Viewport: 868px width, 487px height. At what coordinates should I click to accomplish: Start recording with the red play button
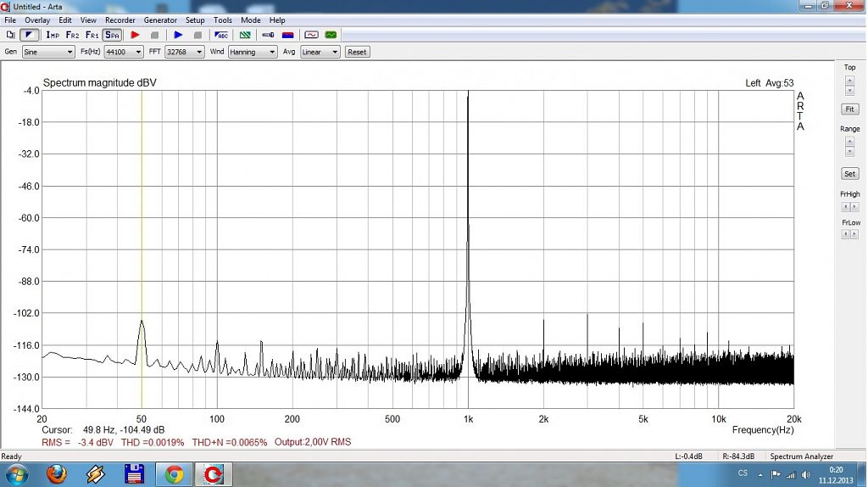click(x=135, y=35)
